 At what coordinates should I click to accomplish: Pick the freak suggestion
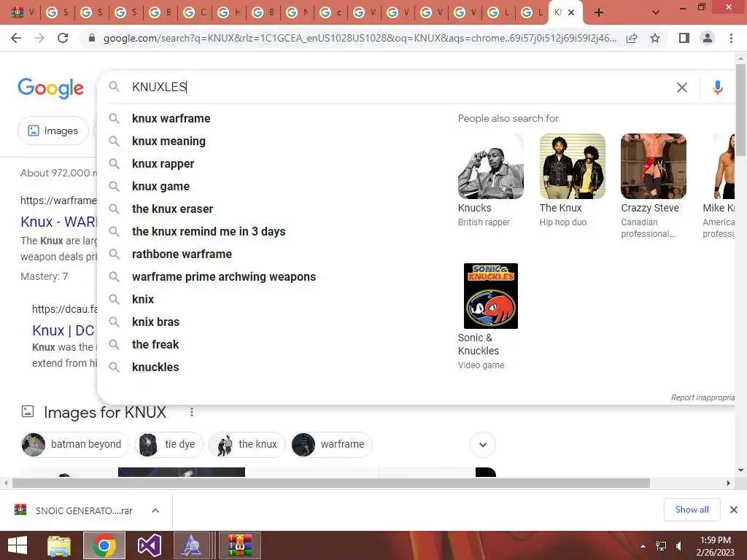[x=155, y=345]
